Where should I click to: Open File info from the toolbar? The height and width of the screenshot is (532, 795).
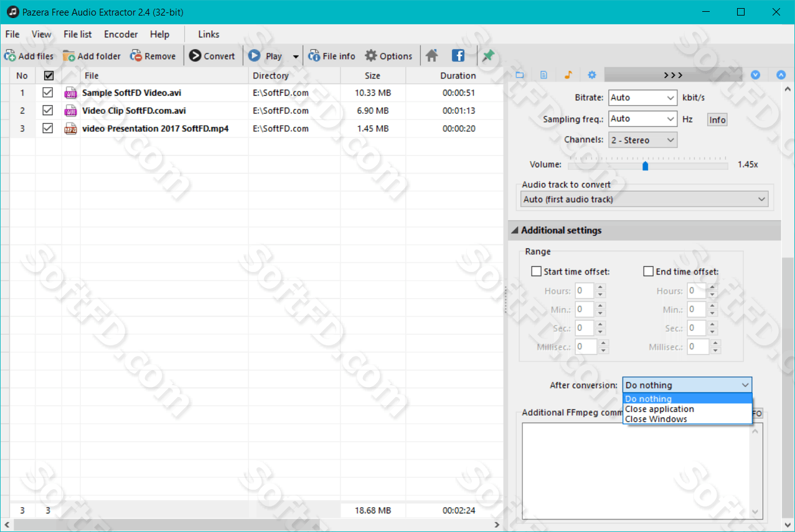click(314, 56)
